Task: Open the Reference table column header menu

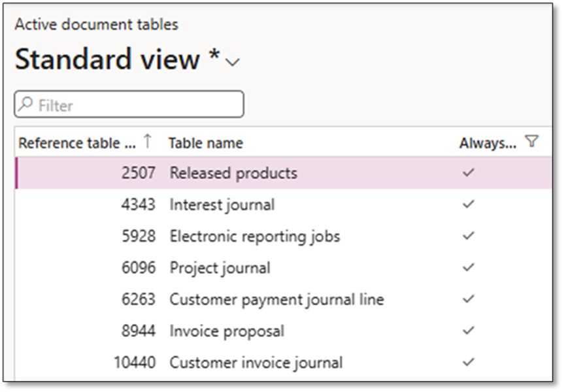Action: (69, 143)
